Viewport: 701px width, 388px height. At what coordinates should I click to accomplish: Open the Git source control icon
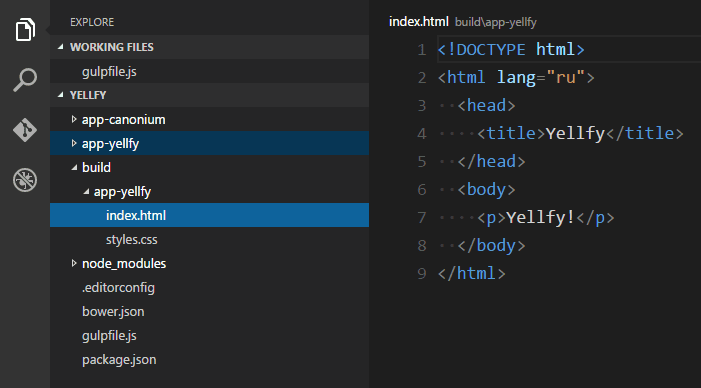(x=25, y=130)
